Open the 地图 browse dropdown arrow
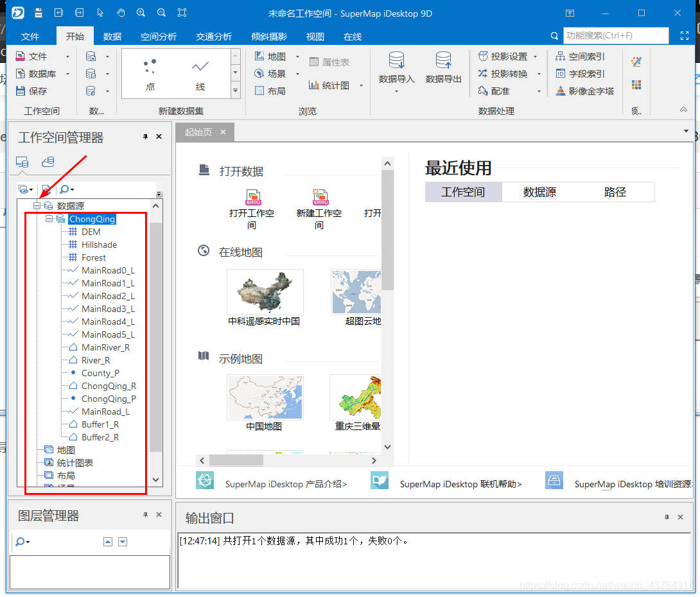Viewport: 700px width, 597px height. coord(297,56)
